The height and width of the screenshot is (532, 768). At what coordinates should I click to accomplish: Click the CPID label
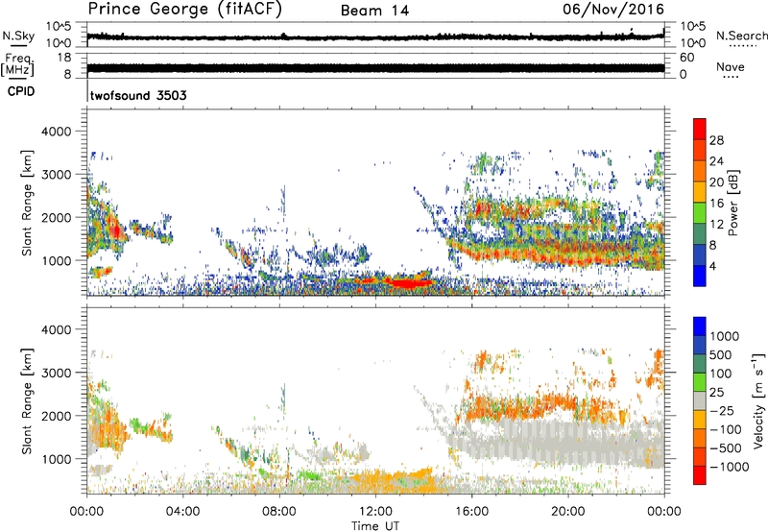pyautogui.click(x=21, y=91)
